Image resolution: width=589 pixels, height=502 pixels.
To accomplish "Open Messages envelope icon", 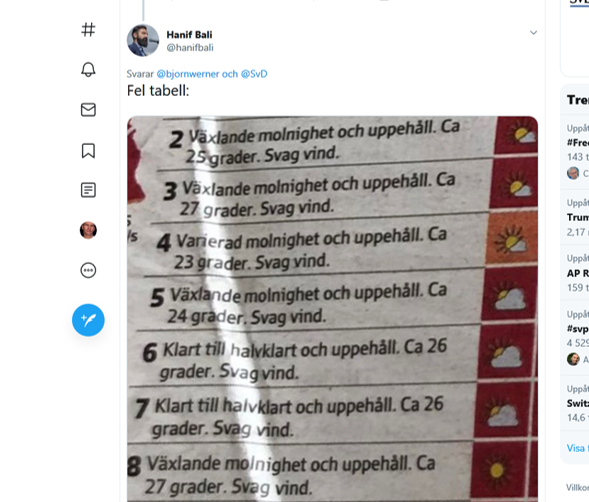I will coord(88,110).
